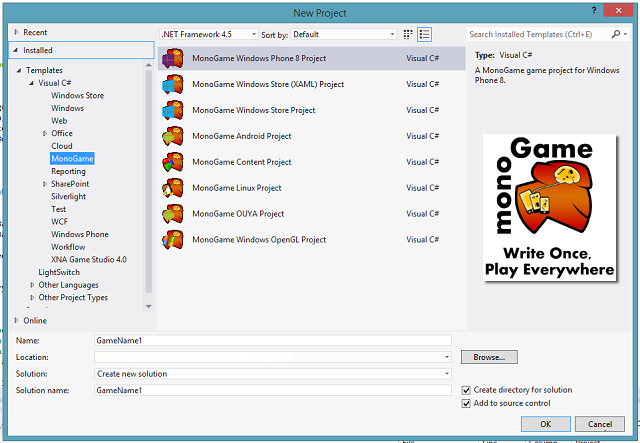This screenshot has width=640, height=443.
Task: Select the Windows template category
Action: (67, 108)
